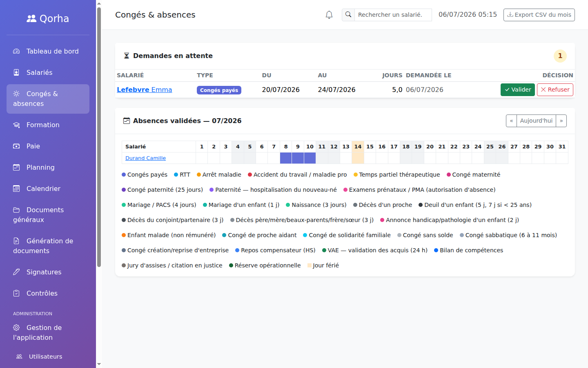Click the Gestion de l'application gear icon

pos(16,328)
